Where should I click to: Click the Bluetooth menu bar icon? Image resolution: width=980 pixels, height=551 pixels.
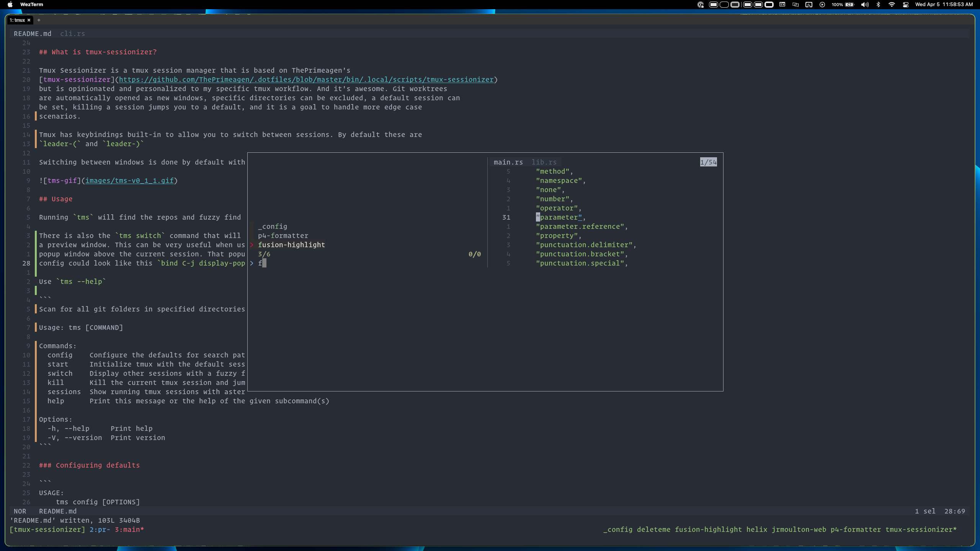[x=878, y=5]
